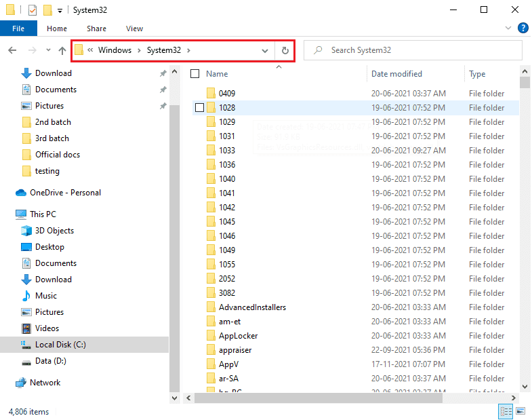Image resolution: width=532 pixels, height=420 pixels.
Task: Click the Forward navigation arrow
Action: point(33,50)
